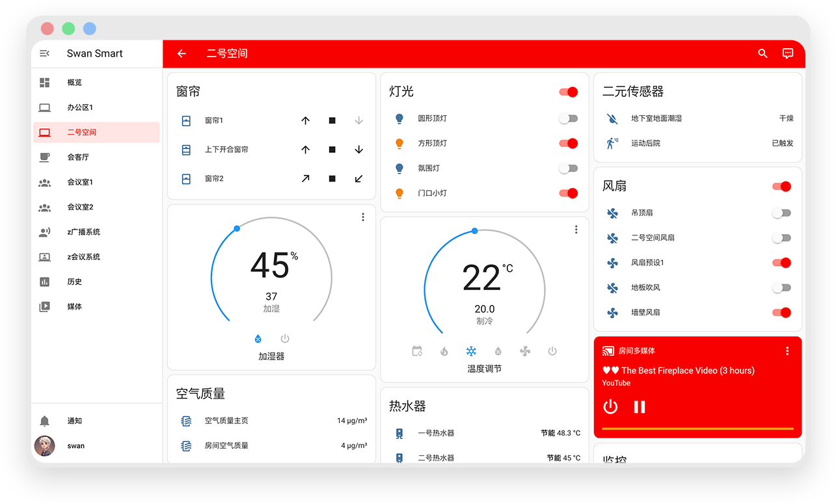Collapse the sidebar using the menu icon
Screen dimensions: 836x504
(44, 53)
